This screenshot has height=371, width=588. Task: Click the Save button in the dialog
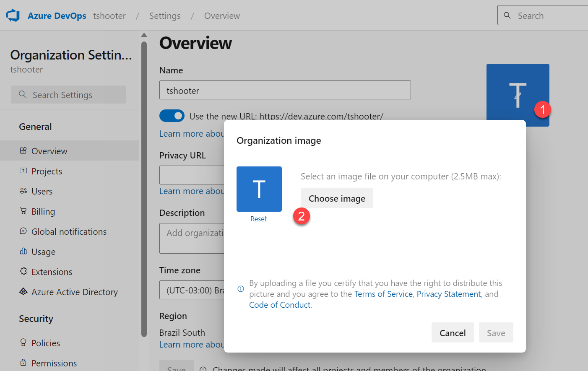click(x=496, y=333)
